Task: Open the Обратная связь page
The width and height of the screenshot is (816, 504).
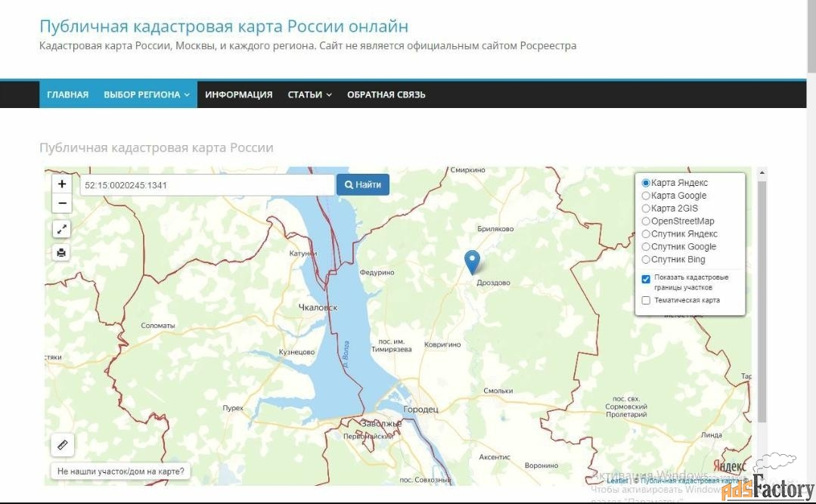Action: pos(386,94)
